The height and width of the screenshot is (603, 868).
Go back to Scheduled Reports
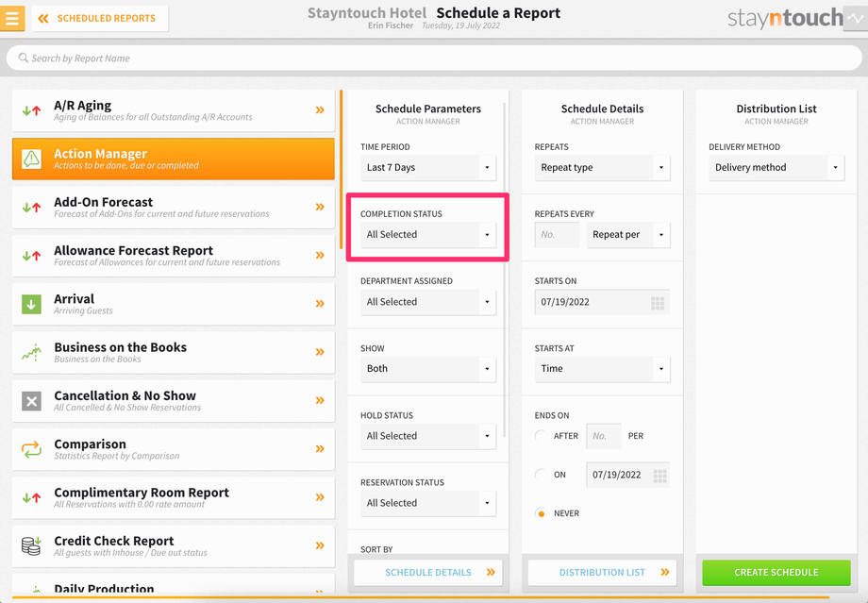(100, 18)
